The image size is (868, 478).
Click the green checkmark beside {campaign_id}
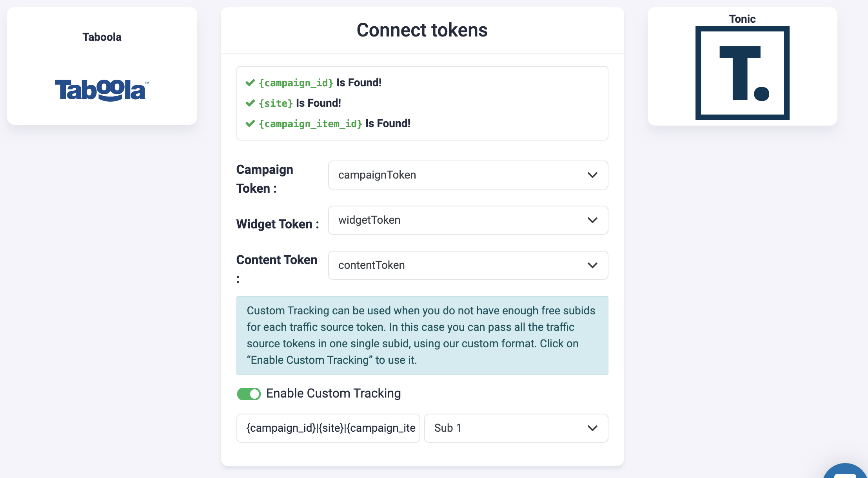tap(250, 83)
